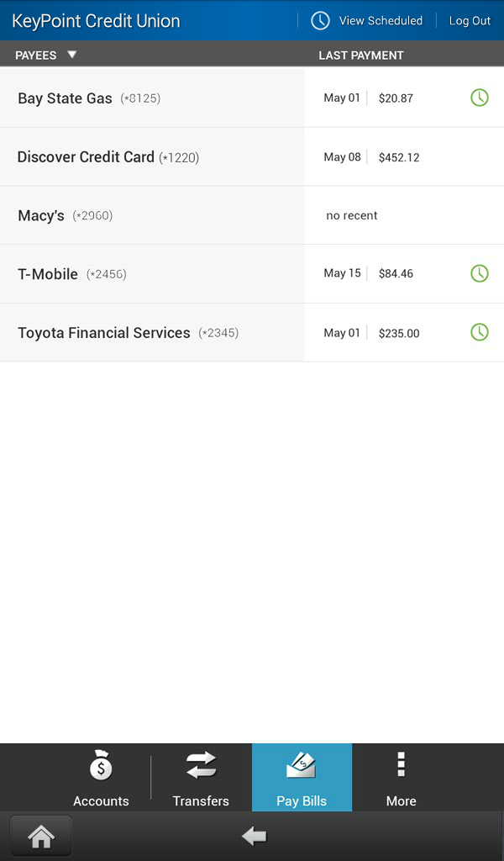The image size is (504, 861).
Task: Expand sorting options via the triangle next to PAYEES
Action: tap(72, 54)
